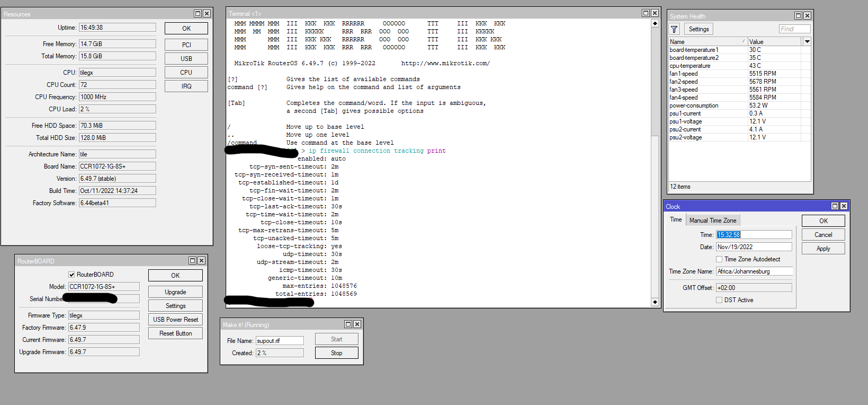868x405 pixels.
Task: Click the File Name field supout.rif
Action: [x=280, y=341]
